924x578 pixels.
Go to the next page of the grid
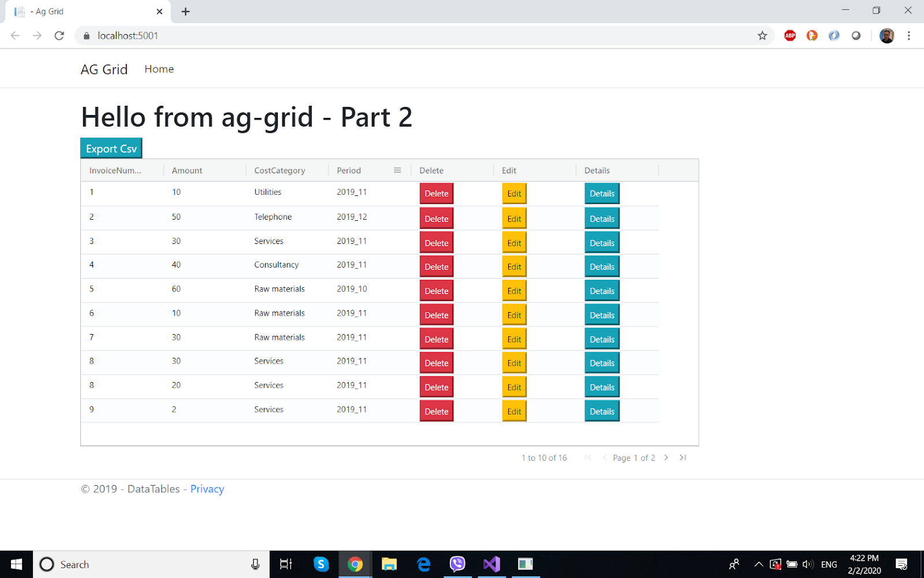666,457
